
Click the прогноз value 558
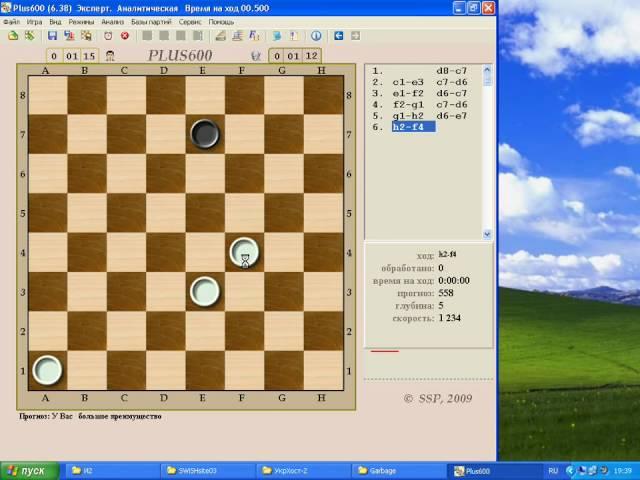point(446,293)
